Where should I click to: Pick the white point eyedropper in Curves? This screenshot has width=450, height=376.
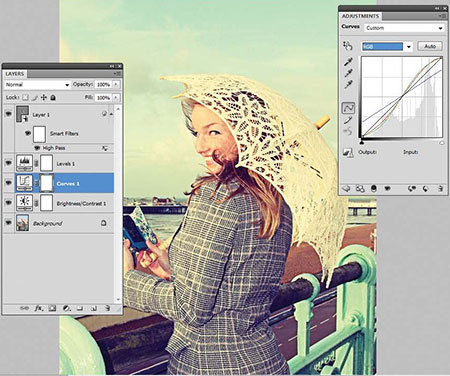(x=348, y=85)
